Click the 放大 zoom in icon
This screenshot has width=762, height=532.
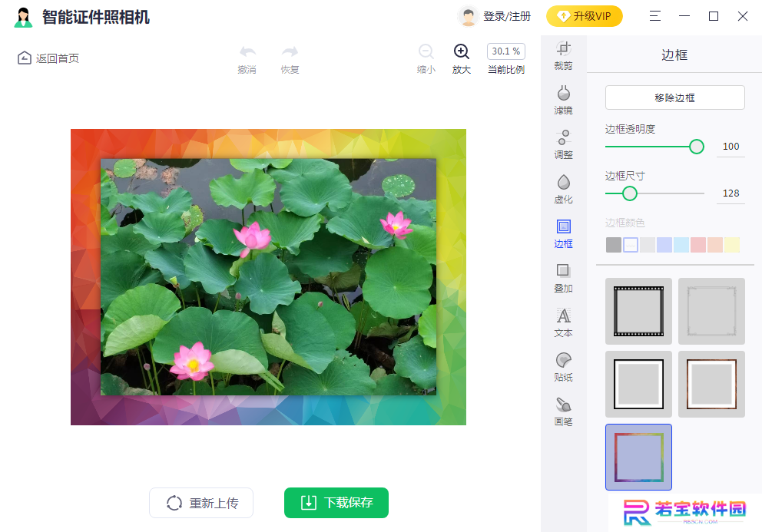pos(461,51)
